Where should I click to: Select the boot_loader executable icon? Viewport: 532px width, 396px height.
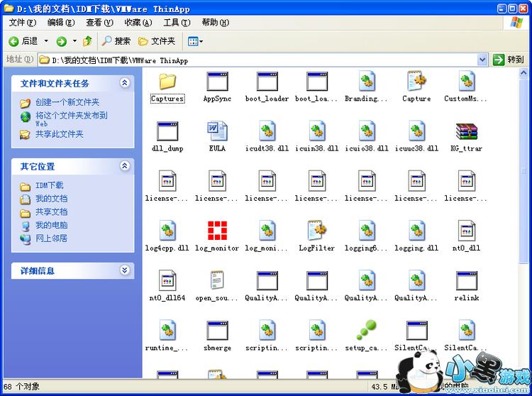point(267,82)
